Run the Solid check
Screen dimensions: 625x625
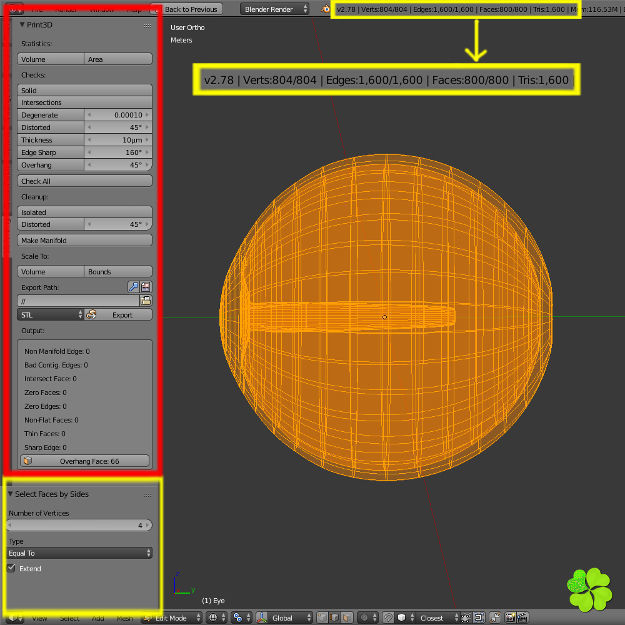tap(85, 90)
